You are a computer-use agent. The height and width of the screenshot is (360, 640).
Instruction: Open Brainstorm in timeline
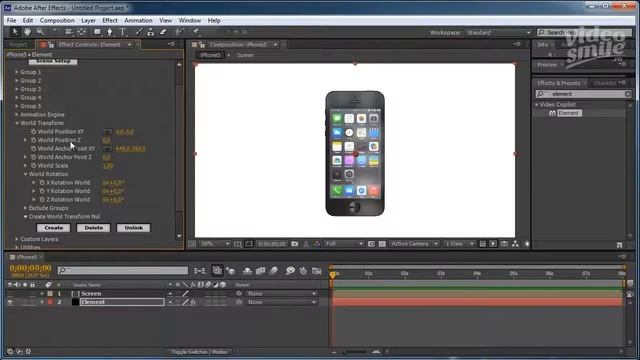tap(290, 271)
